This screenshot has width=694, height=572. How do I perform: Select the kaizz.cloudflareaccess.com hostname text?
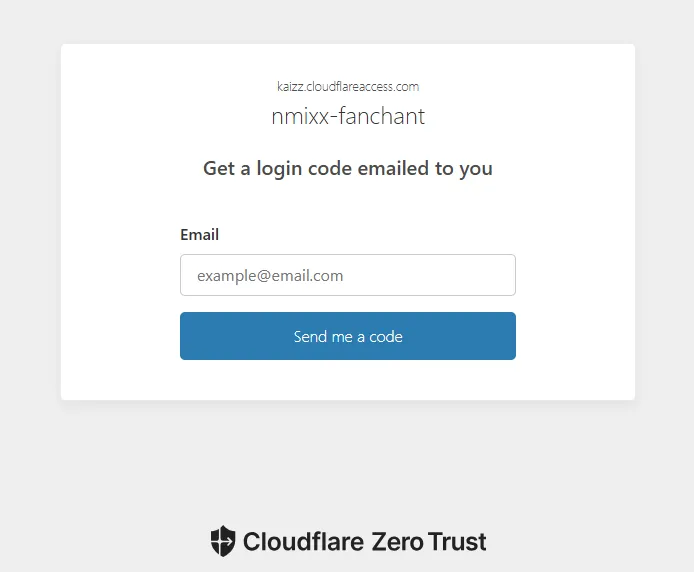click(347, 87)
